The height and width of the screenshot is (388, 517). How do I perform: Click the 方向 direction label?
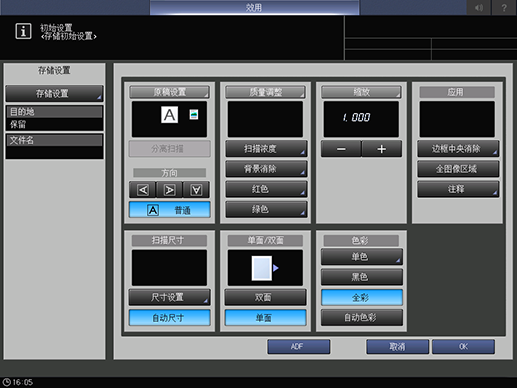(x=169, y=173)
